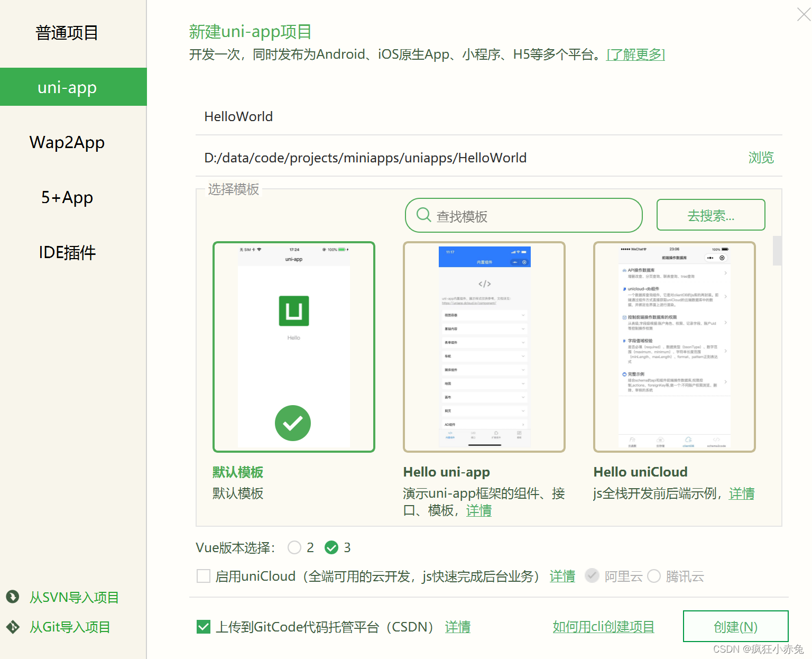The width and height of the screenshot is (812, 659).
Task: Select the Hello uni-app template thumbnail
Action: click(x=484, y=347)
